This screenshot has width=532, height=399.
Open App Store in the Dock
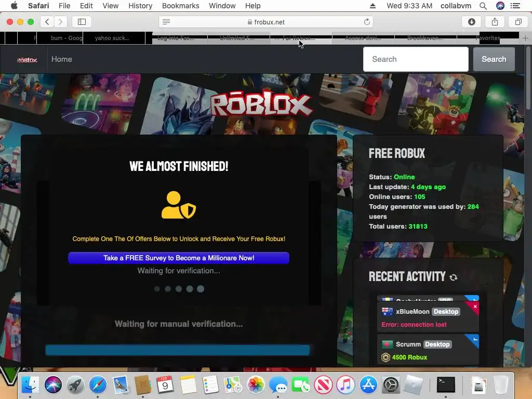point(368,385)
